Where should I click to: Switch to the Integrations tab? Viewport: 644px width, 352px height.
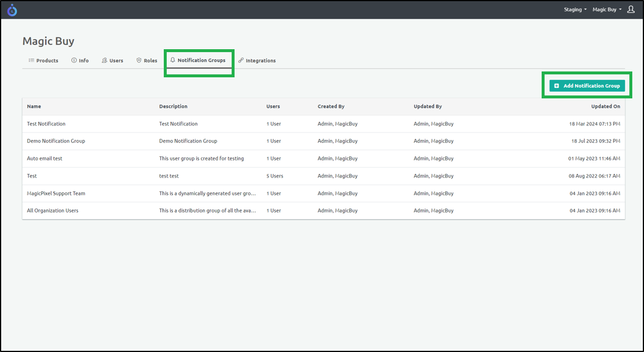click(x=260, y=60)
